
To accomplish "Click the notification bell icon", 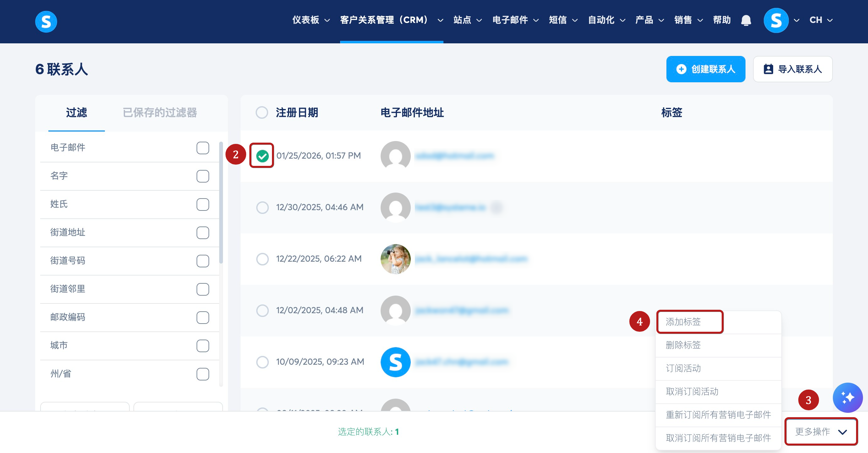I will (x=746, y=20).
